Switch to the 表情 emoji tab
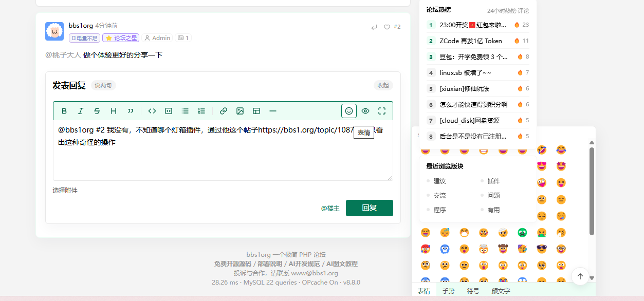This screenshot has width=644, height=301. click(424, 291)
